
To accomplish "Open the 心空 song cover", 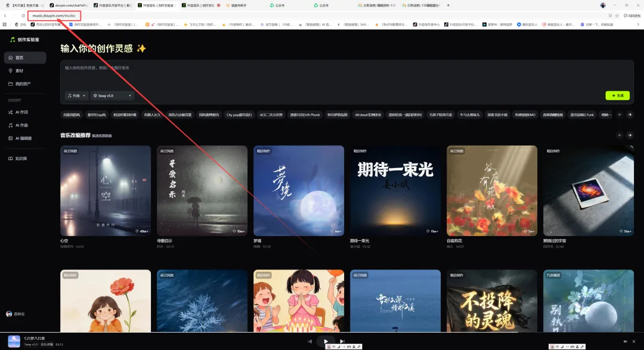I will pyautogui.click(x=106, y=191).
